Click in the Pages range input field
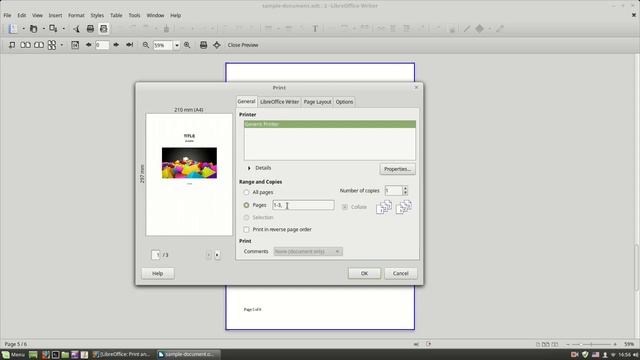This screenshot has height=360, width=640. pos(303,205)
